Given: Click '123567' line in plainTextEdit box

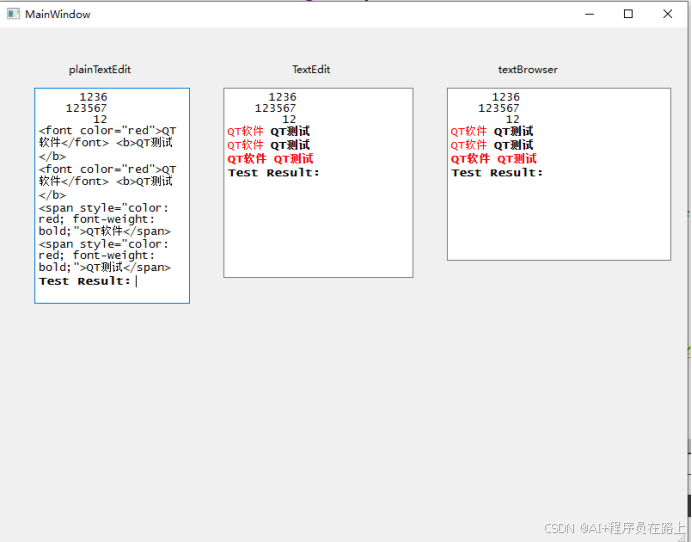Looking at the screenshot, I should (86, 108).
